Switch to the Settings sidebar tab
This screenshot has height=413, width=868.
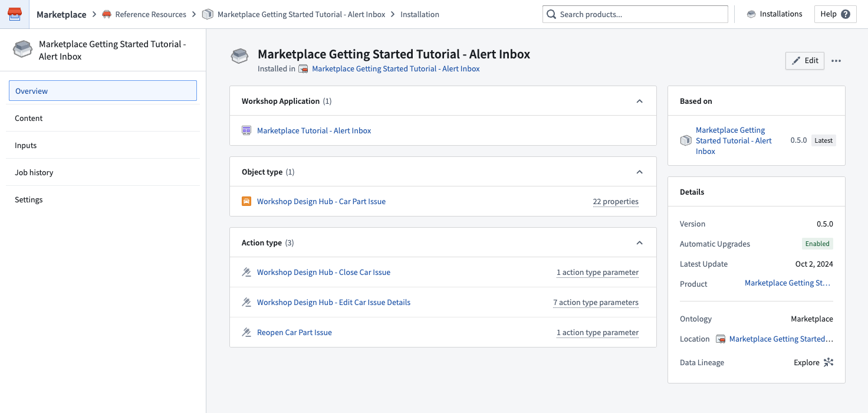tap(103, 199)
